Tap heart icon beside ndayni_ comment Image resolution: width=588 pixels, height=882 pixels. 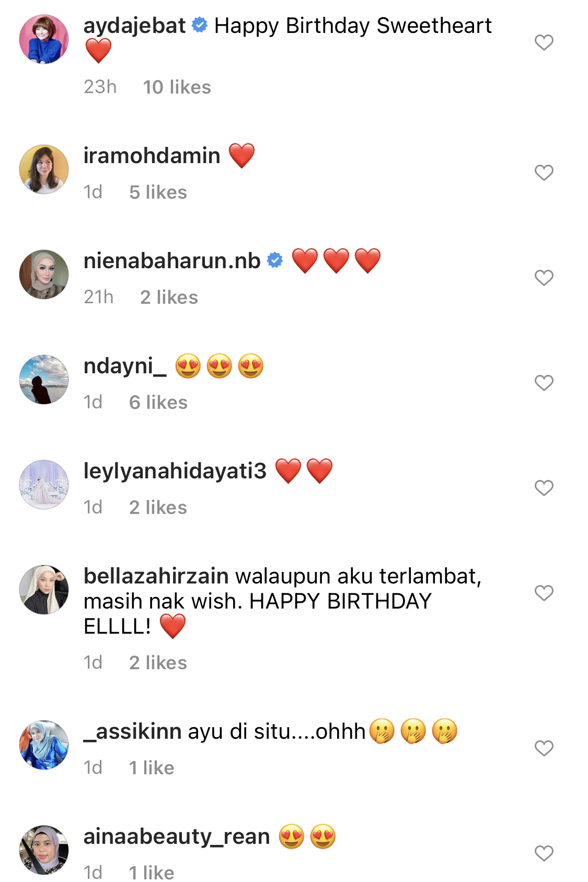click(544, 383)
